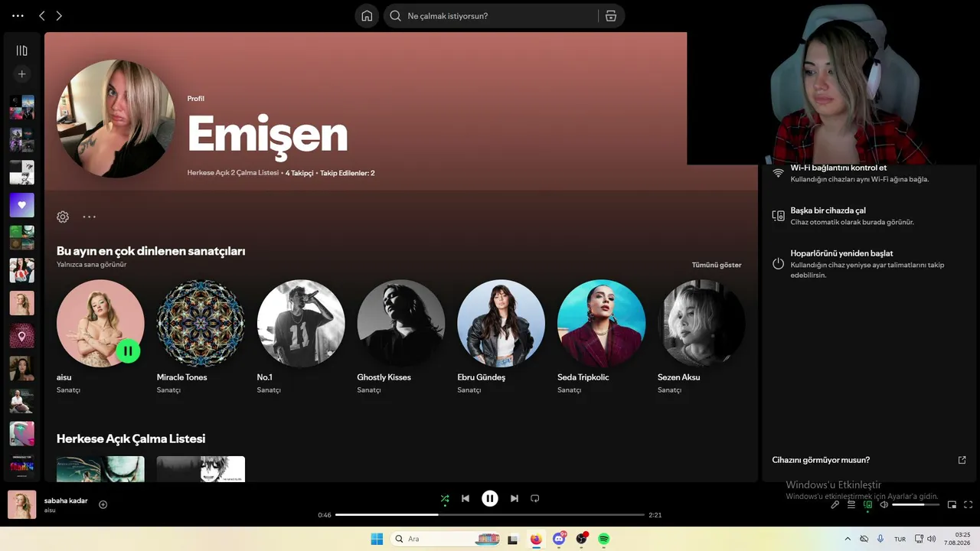Toggle the queue icon in player bar

pyautogui.click(x=851, y=505)
